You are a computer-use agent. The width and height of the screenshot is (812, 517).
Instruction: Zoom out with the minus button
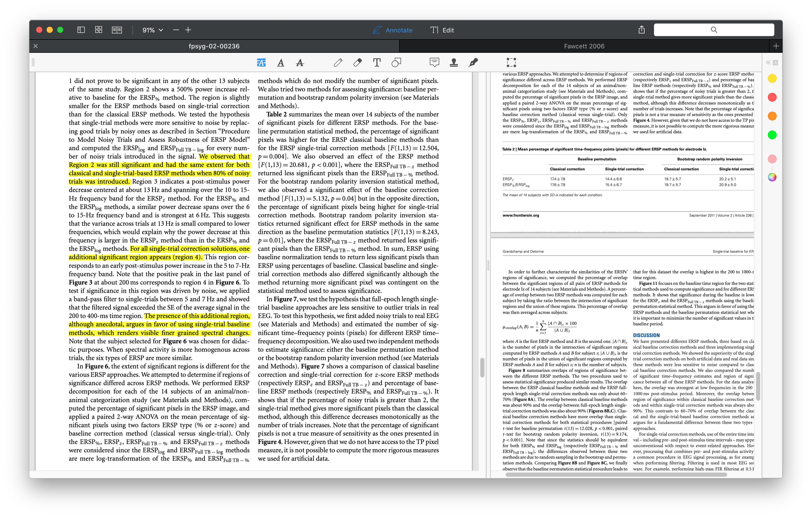pos(176,30)
